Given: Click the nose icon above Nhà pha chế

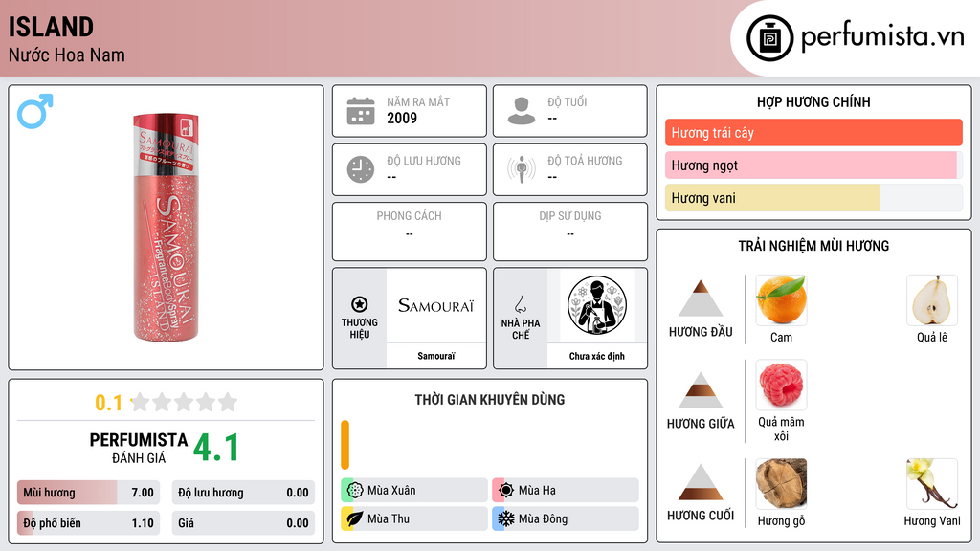Looking at the screenshot, I should [x=520, y=304].
